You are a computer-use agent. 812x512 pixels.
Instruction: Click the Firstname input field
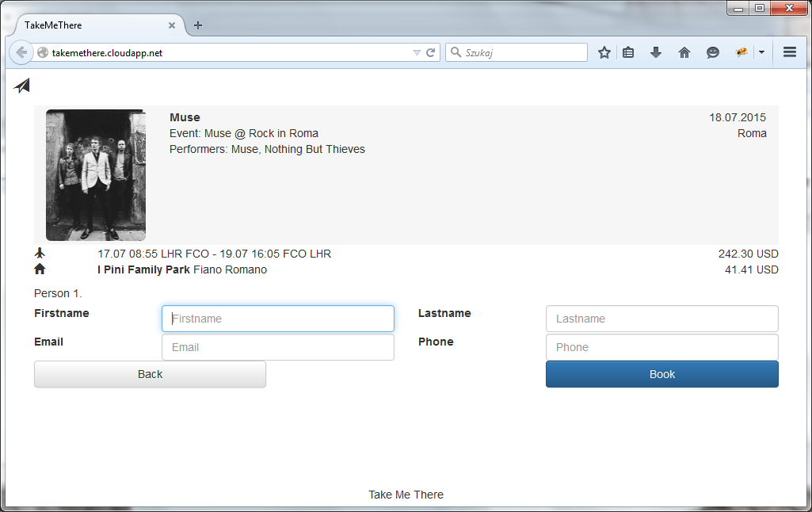pyautogui.click(x=278, y=319)
